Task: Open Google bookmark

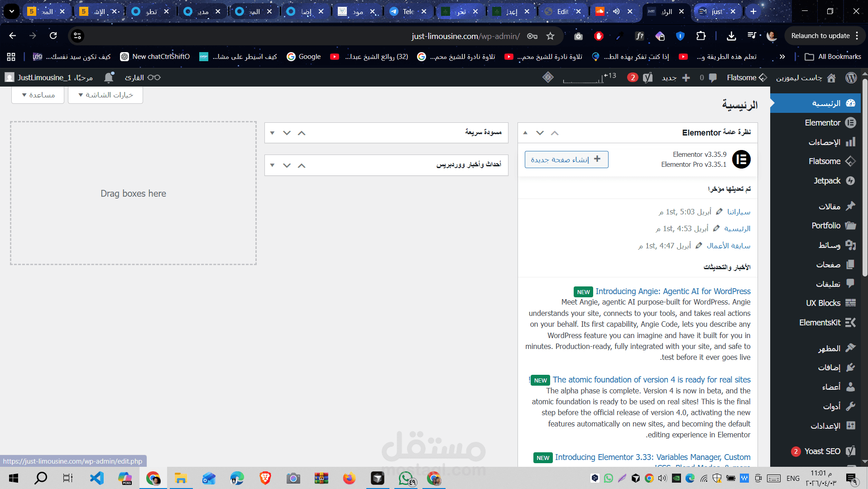Action: pyautogui.click(x=304, y=57)
